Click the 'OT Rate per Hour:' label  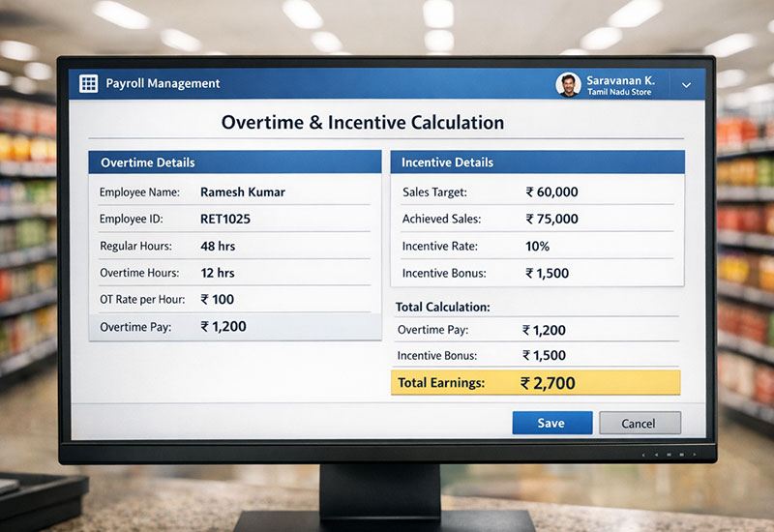pos(142,299)
